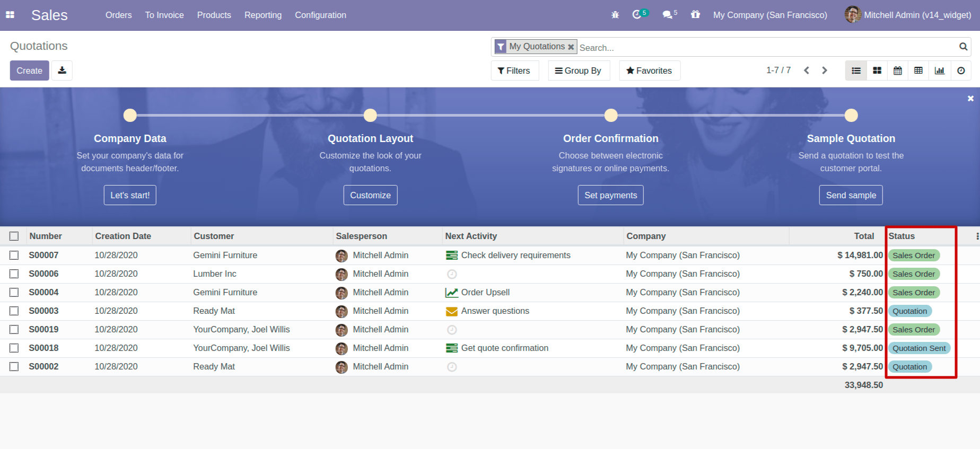The height and width of the screenshot is (449, 980).
Task: Click the Quotation Sent status badge
Action: 919,348
